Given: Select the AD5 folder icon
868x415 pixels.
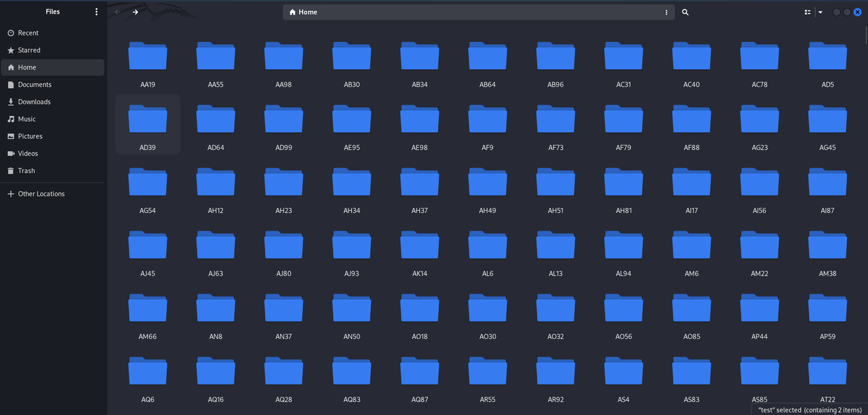Looking at the screenshot, I should pos(827,56).
